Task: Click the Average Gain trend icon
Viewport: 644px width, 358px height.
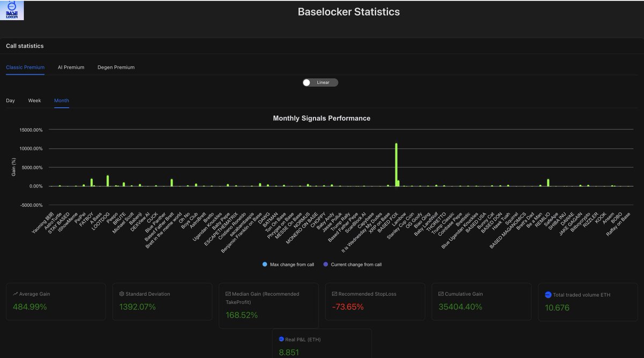Action: click(x=15, y=294)
